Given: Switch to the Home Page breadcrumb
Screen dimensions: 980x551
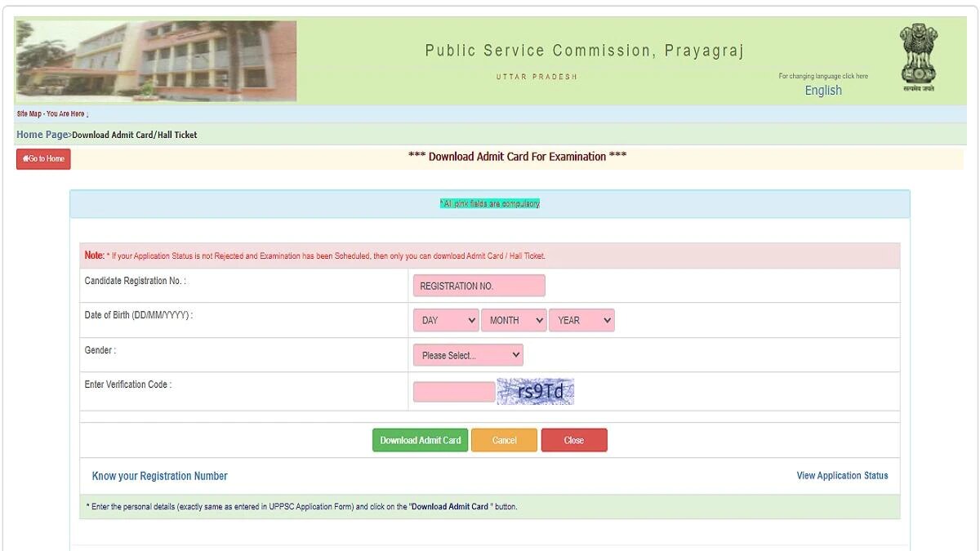Looking at the screenshot, I should [42, 134].
